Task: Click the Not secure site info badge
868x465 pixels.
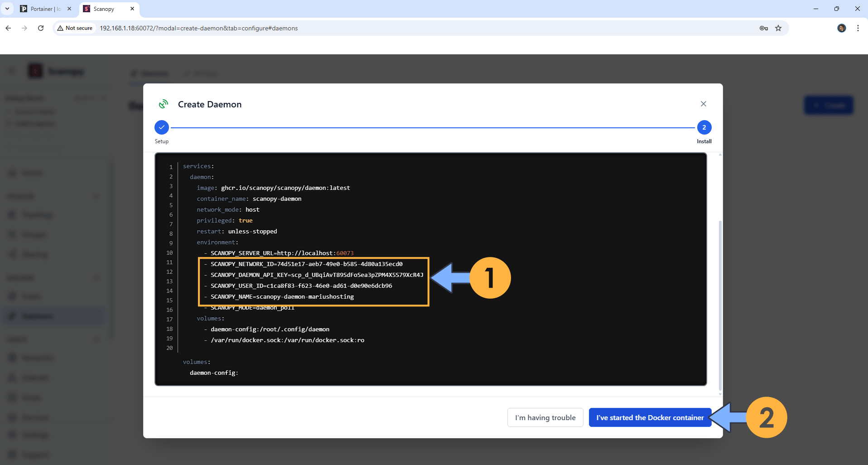Action: (75, 28)
